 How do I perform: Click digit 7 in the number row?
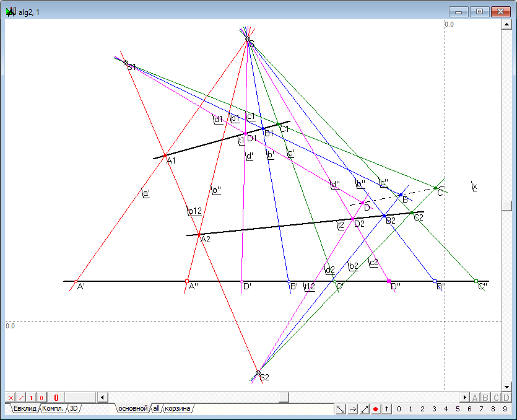(481, 409)
